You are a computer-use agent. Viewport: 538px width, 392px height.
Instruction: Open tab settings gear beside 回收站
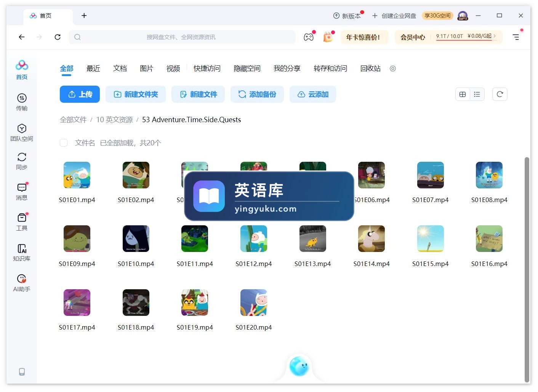(x=393, y=69)
